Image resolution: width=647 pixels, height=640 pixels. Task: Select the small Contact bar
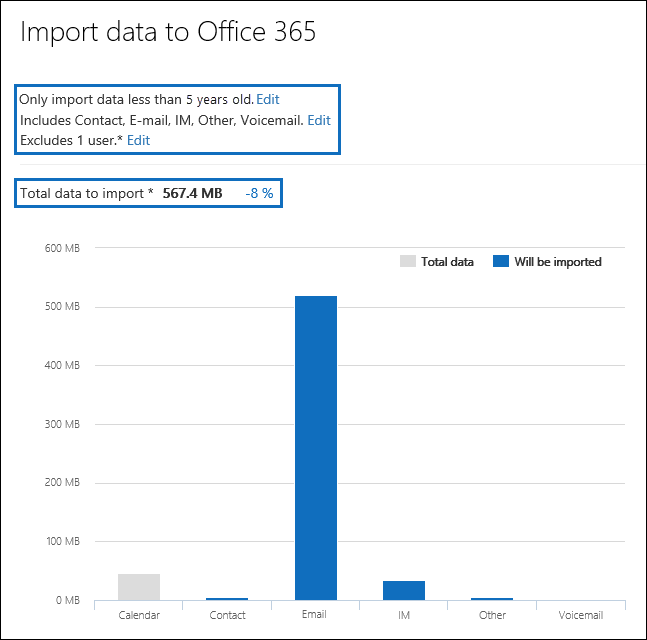pyautogui.click(x=227, y=598)
